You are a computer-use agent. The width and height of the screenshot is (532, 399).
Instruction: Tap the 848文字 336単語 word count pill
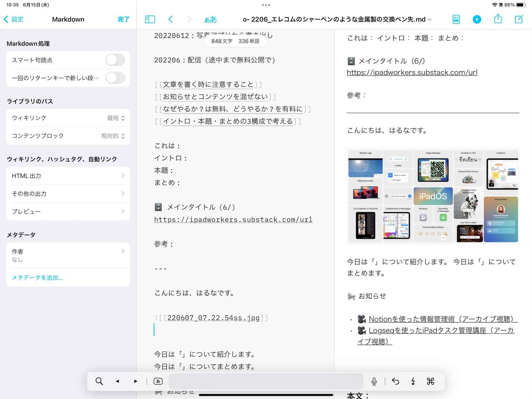[x=235, y=41]
